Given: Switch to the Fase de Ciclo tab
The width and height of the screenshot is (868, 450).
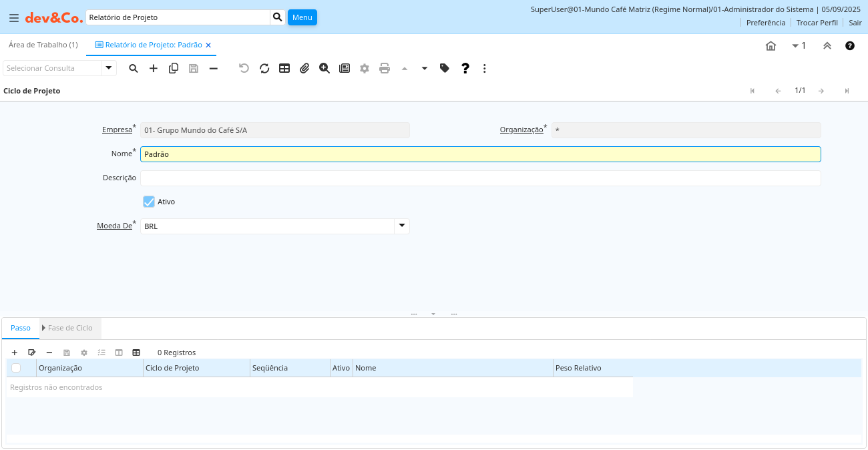Looking at the screenshot, I should 69,328.
